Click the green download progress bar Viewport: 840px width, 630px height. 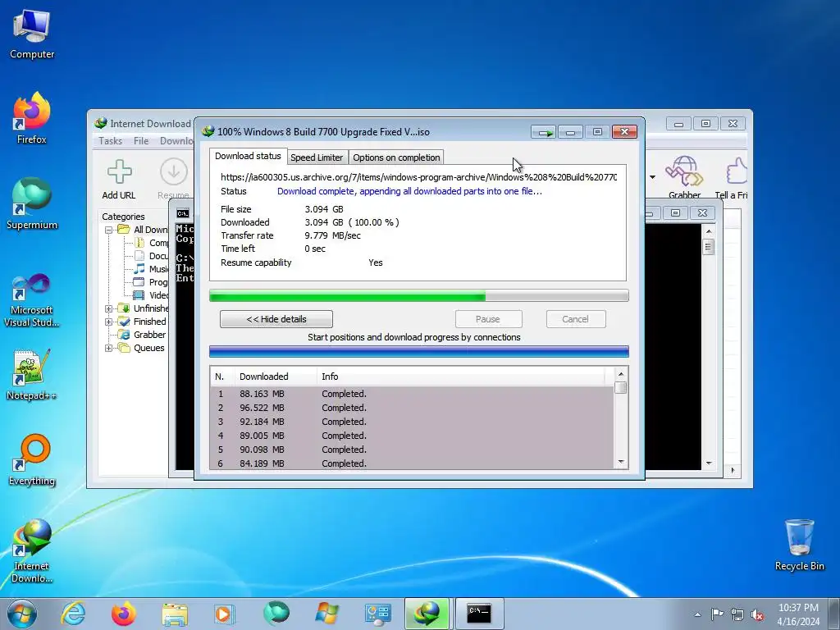pos(419,295)
